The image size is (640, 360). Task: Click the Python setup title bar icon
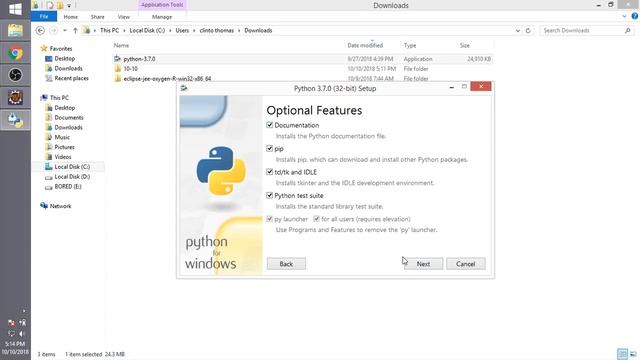coord(184,88)
